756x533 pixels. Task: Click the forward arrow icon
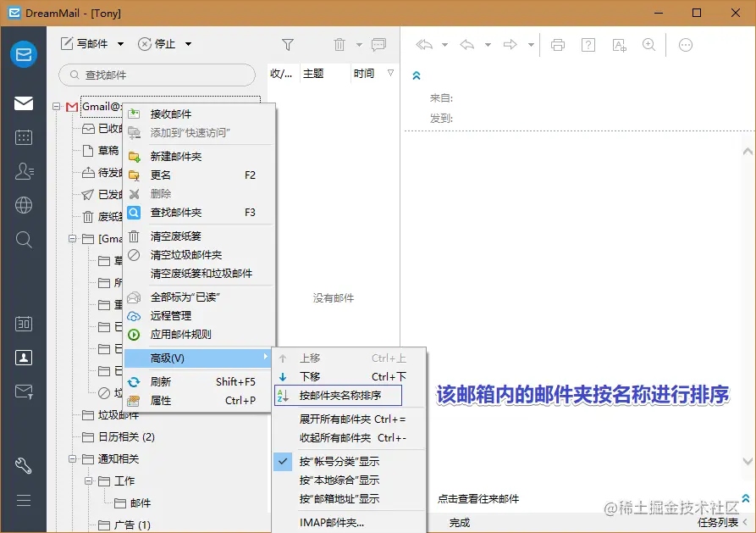pyautogui.click(x=510, y=45)
